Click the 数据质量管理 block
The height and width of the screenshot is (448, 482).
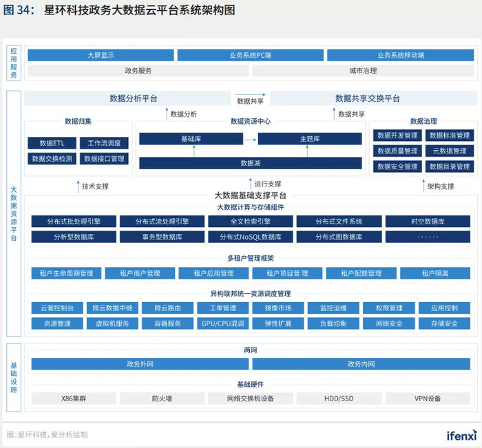(x=397, y=151)
